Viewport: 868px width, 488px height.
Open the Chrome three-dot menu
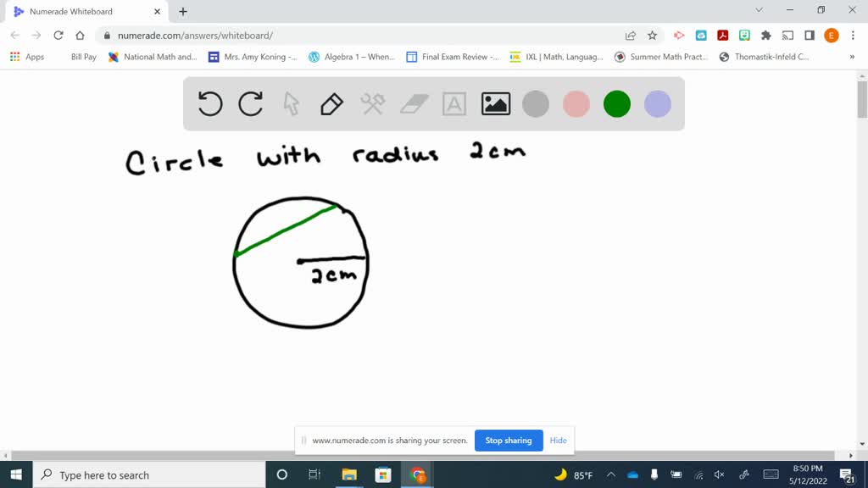852,36
